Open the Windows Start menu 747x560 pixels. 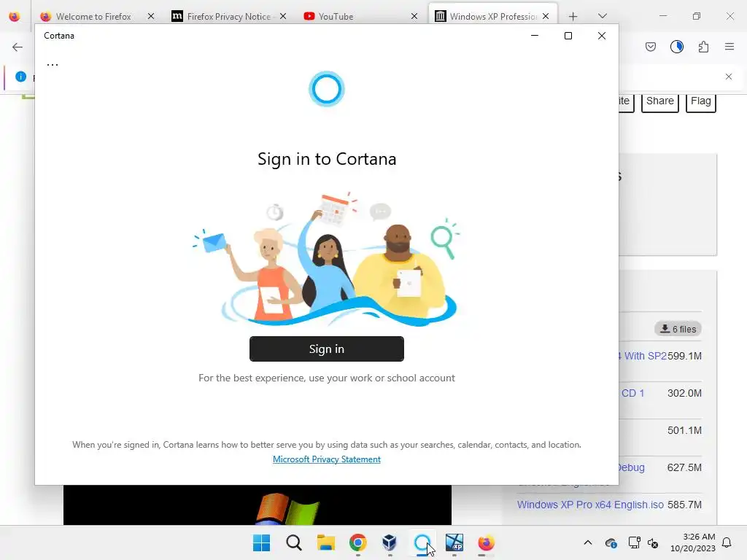262,542
